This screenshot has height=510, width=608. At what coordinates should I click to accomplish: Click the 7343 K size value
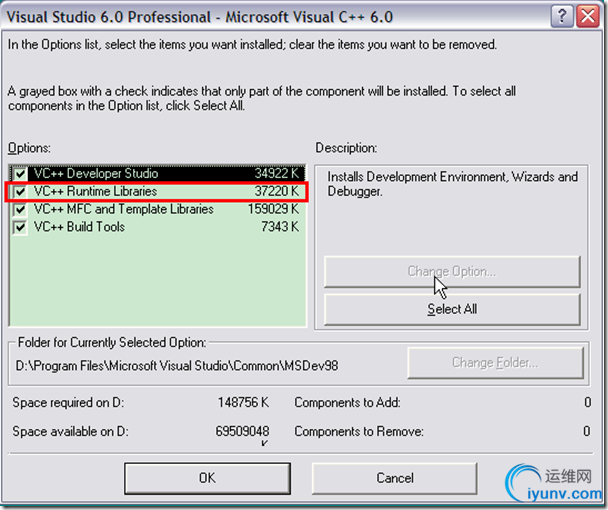click(280, 227)
